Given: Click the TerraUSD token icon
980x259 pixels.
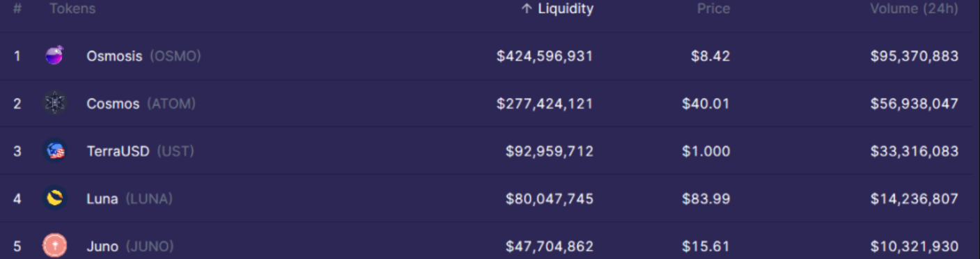Looking at the screenshot, I should [54, 151].
